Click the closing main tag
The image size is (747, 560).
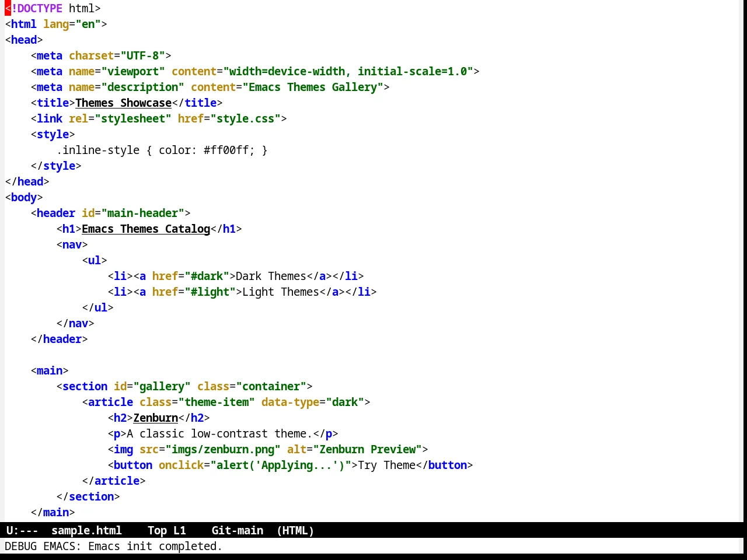53,512
